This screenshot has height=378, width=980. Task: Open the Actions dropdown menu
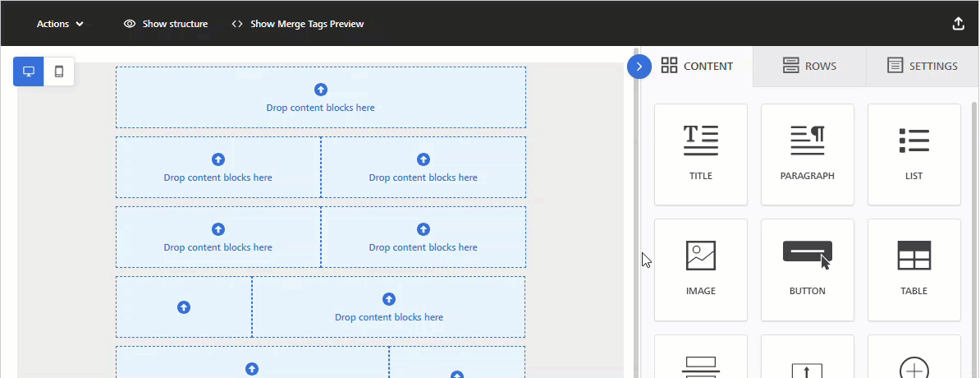click(60, 24)
